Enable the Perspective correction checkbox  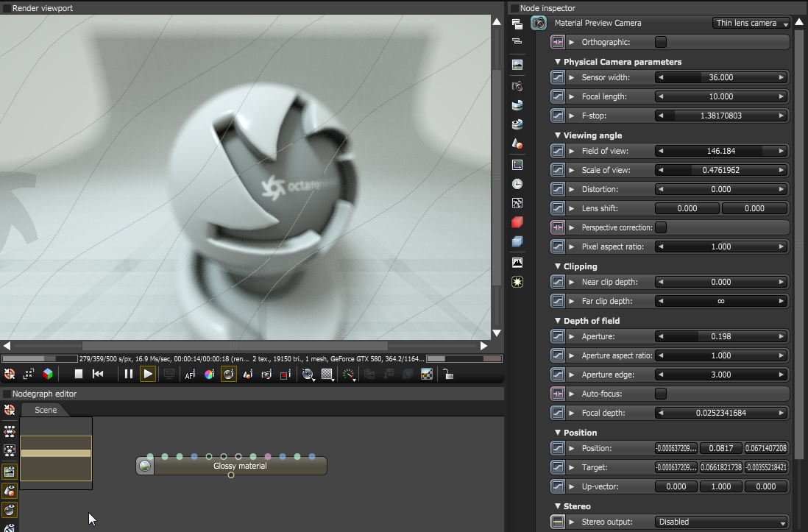pos(661,227)
